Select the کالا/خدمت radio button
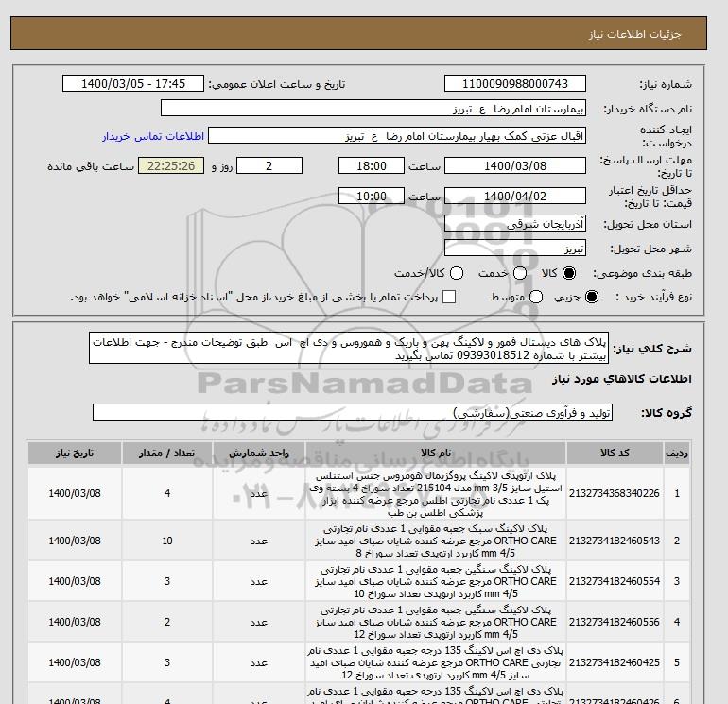The image size is (728, 704). point(457,273)
